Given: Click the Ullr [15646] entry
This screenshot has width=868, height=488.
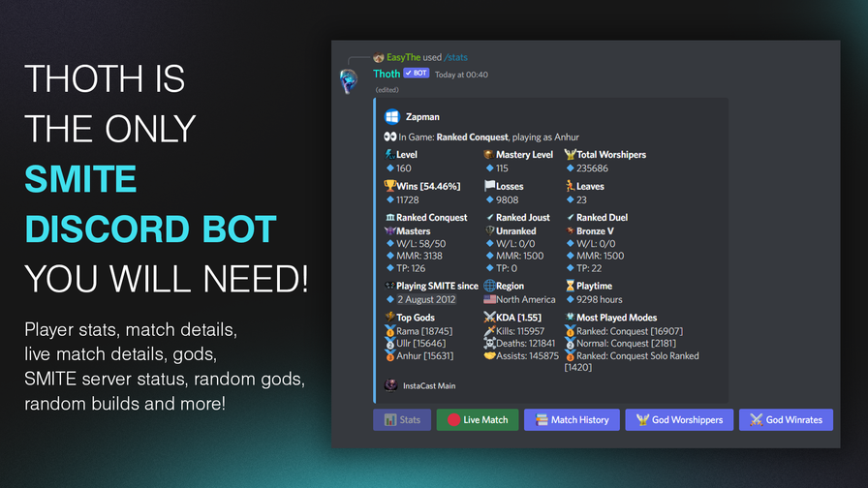Looking at the screenshot, I should click(420, 343).
